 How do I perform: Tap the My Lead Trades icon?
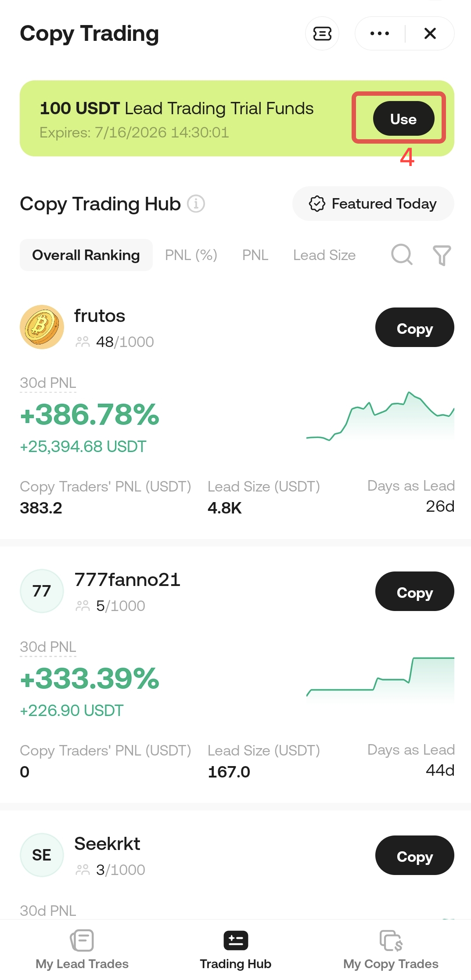tap(82, 940)
